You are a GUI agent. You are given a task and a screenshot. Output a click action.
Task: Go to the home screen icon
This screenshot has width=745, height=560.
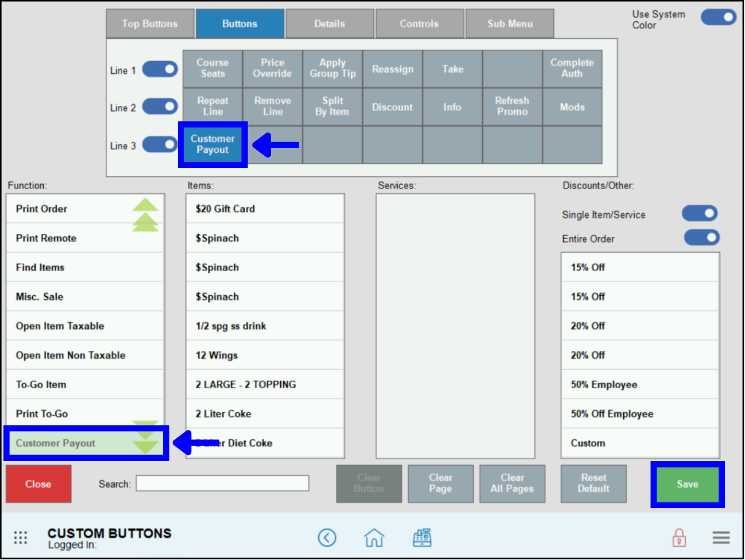click(x=375, y=537)
